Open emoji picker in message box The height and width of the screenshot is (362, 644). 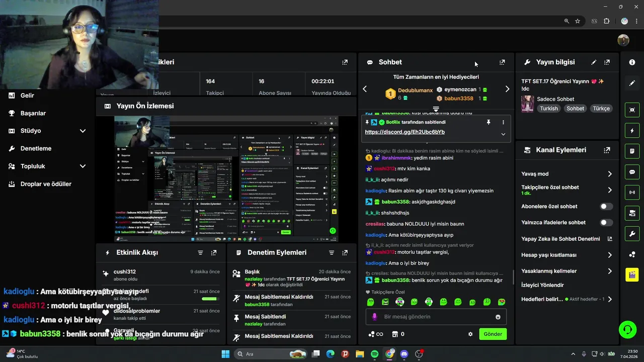click(x=498, y=317)
